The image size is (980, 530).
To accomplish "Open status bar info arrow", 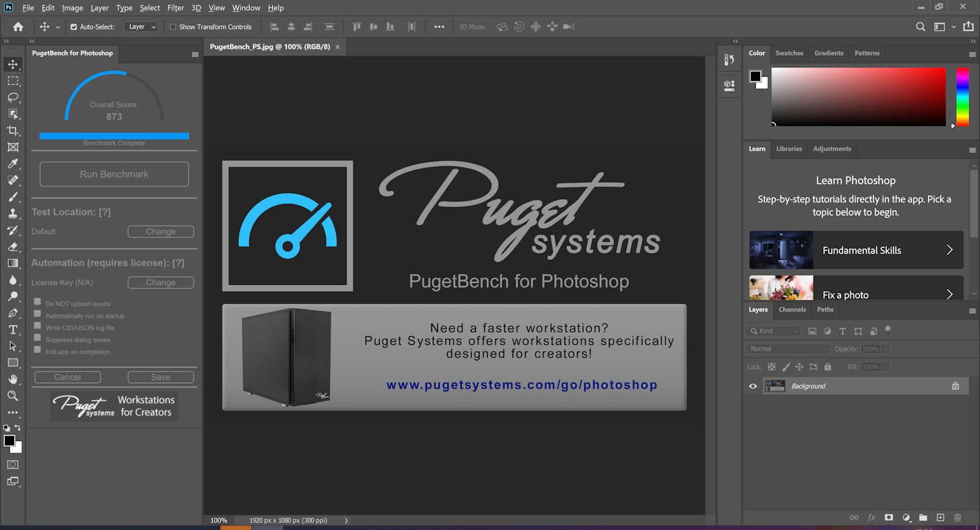I will point(346,520).
